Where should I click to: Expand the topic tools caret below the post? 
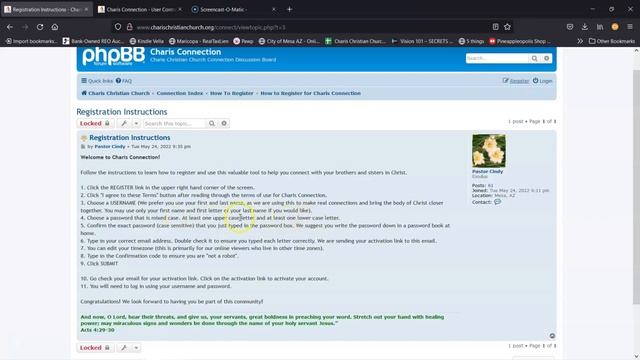(x=136, y=348)
